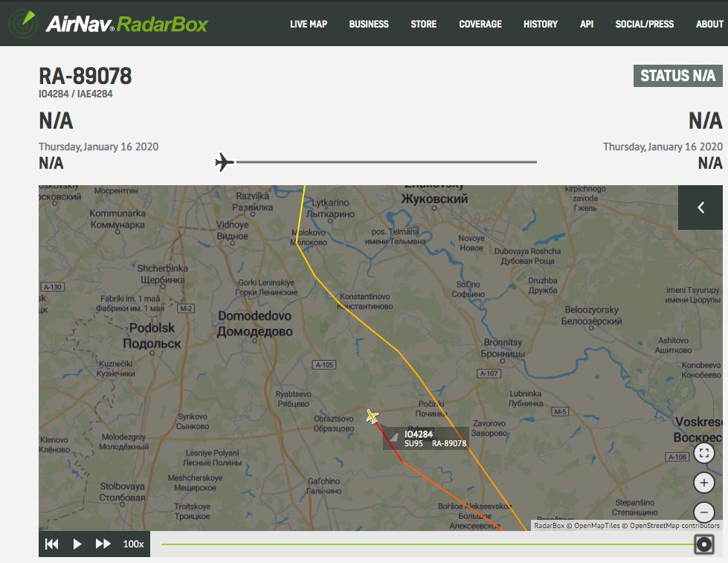Rewind playback to the start
Screen dimensions: 728x563
(51, 544)
